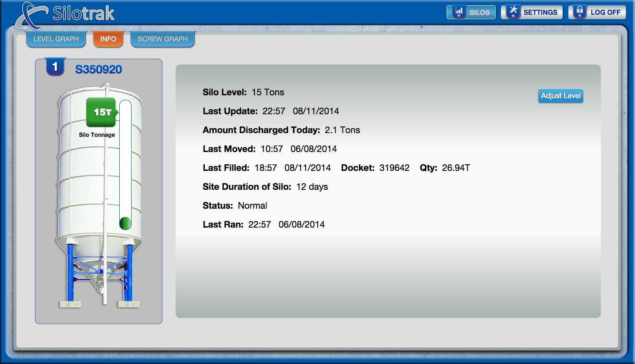The height and width of the screenshot is (364, 635).
Task: Click the bar chart icon on SILOS
Action: (x=459, y=12)
